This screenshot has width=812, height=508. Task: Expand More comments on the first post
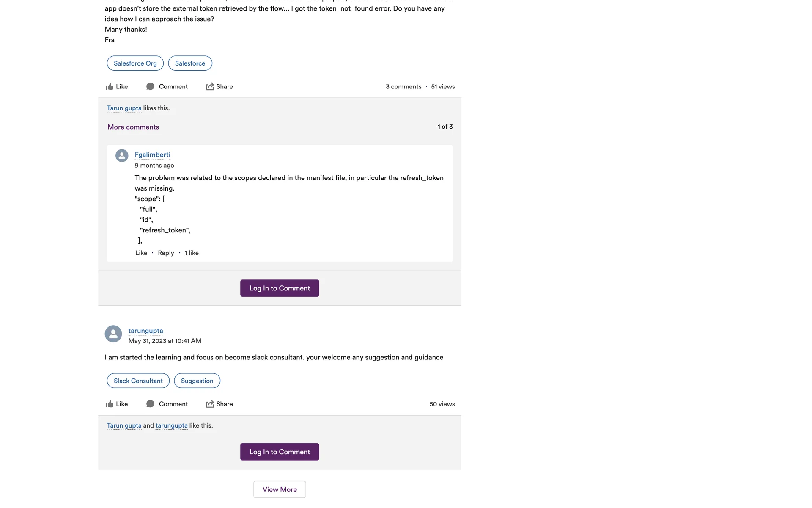[x=133, y=127]
